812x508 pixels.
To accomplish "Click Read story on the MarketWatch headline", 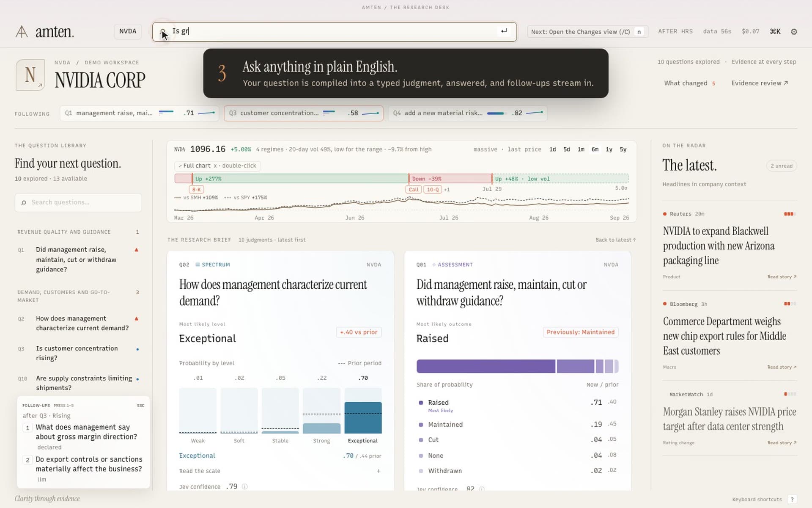I will pyautogui.click(x=782, y=443).
